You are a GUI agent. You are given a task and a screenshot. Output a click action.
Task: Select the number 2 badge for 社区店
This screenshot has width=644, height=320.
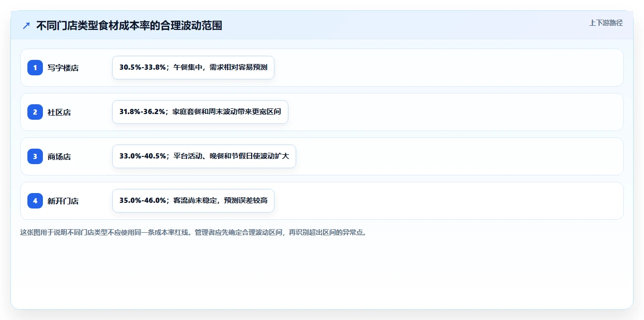pos(35,112)
